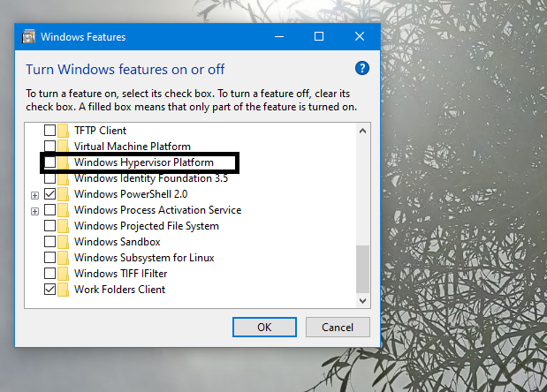The image size is (547, 392).
Task: Select the Windows TIFF IFilter entry
Action: tap(121, 274)
